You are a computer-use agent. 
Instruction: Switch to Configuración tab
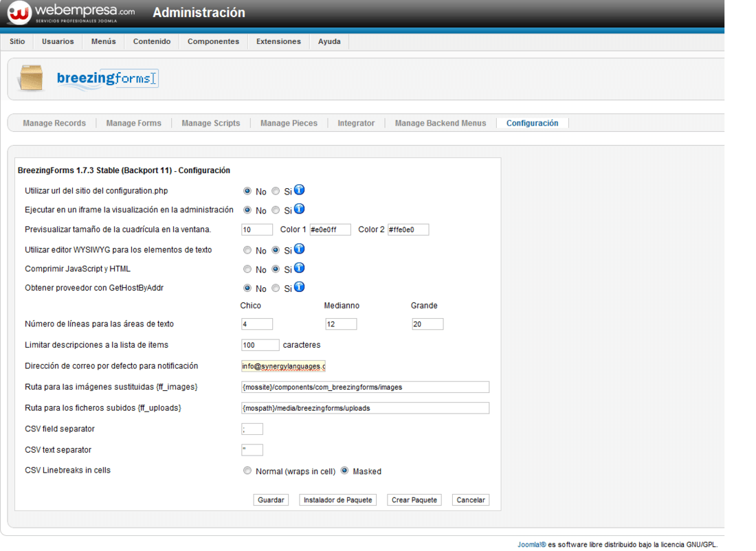532,123
